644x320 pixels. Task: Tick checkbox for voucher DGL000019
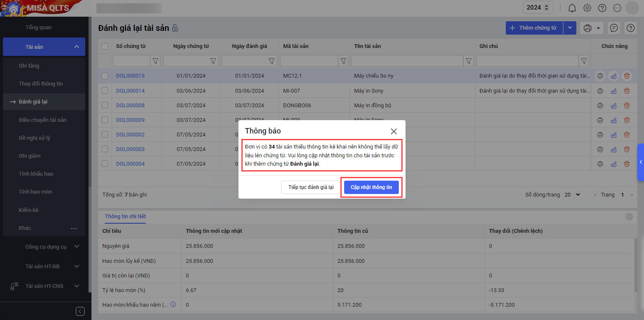tap(105, 76)
